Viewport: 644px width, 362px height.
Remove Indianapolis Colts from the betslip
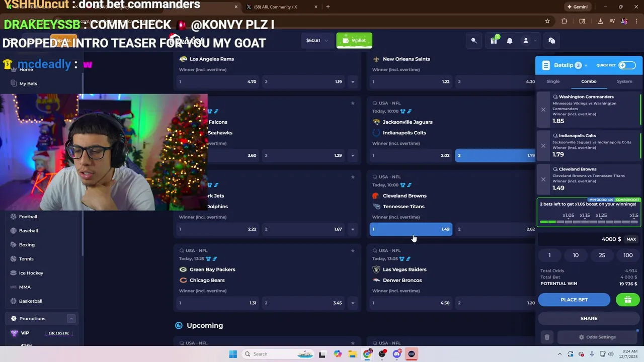[x=543, y=145]
